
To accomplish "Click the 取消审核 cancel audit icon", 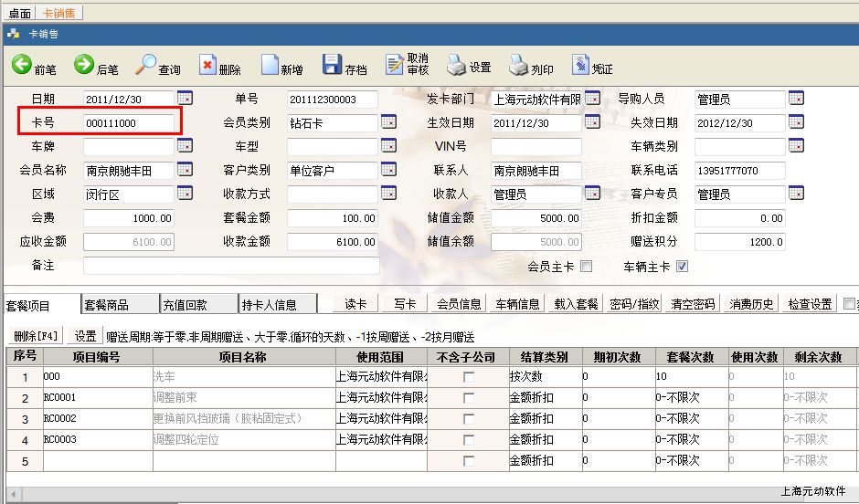I will [x=395, y=65].
